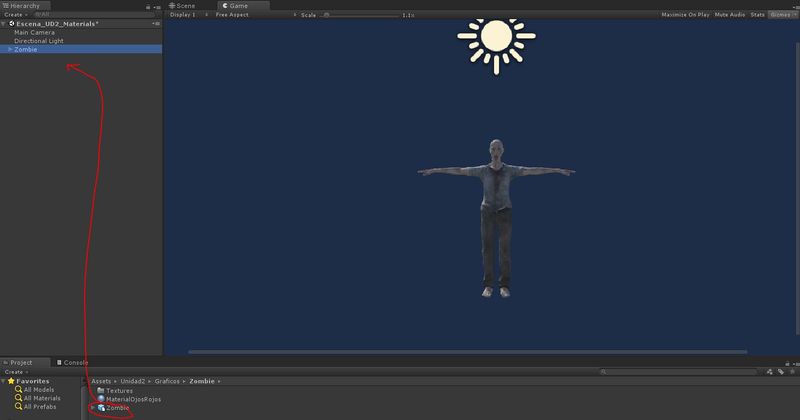Image resolution: width=800 pixels, height=420 pixels.
Task: Toggle Mute Audio in the Game view
Action: point(730,15)
